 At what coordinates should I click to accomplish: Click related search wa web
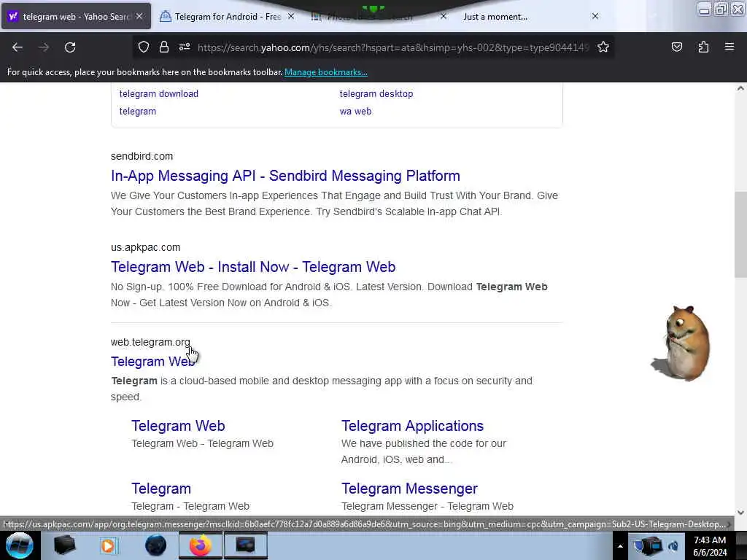(x=355, y=112)
